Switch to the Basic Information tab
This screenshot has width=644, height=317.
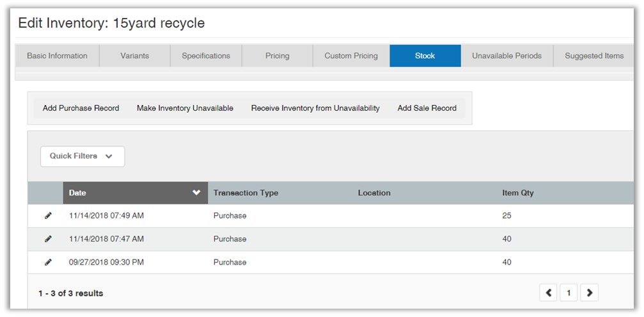(57, 56)
